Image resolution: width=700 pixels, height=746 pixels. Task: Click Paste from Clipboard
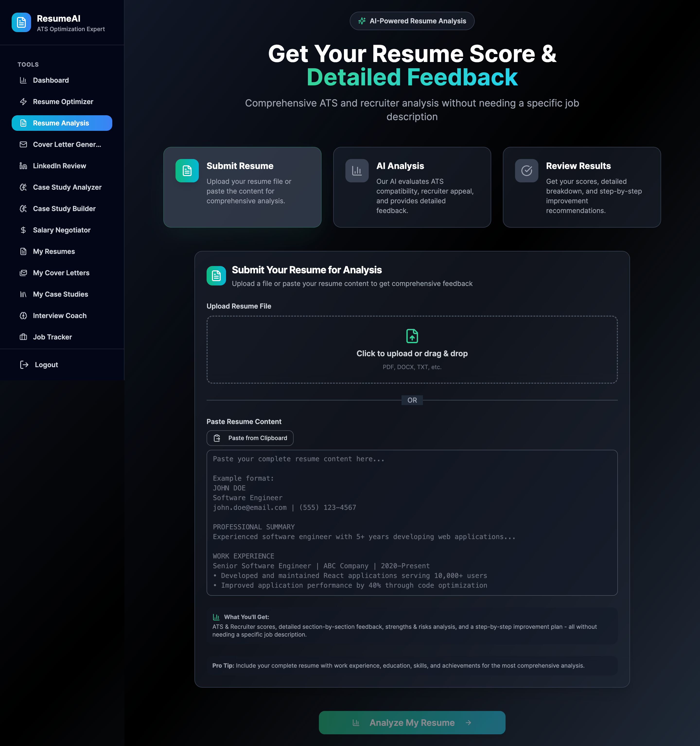pos(250,438)
